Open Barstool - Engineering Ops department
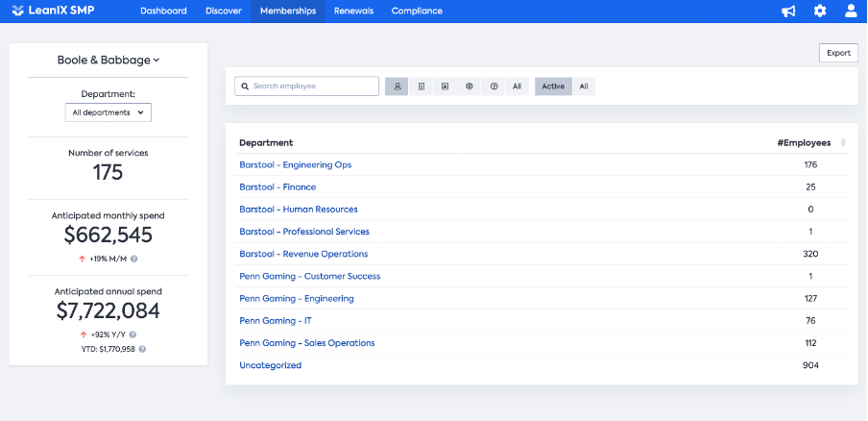Viewport: 868px width, 421px height. click(295, 165)
